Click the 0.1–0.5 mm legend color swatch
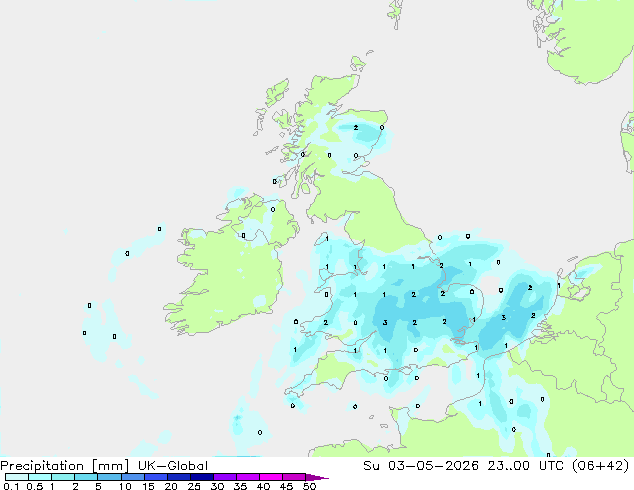This screenshot has height=490, width=634. point(17,477)
